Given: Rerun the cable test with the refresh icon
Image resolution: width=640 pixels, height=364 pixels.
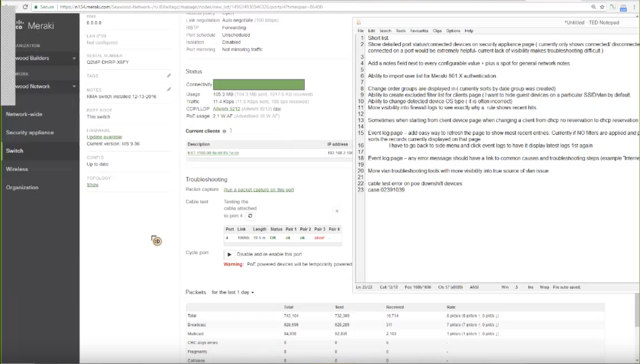Looking at the screenshot, I should pyautogui.click(x=250, y=216).
